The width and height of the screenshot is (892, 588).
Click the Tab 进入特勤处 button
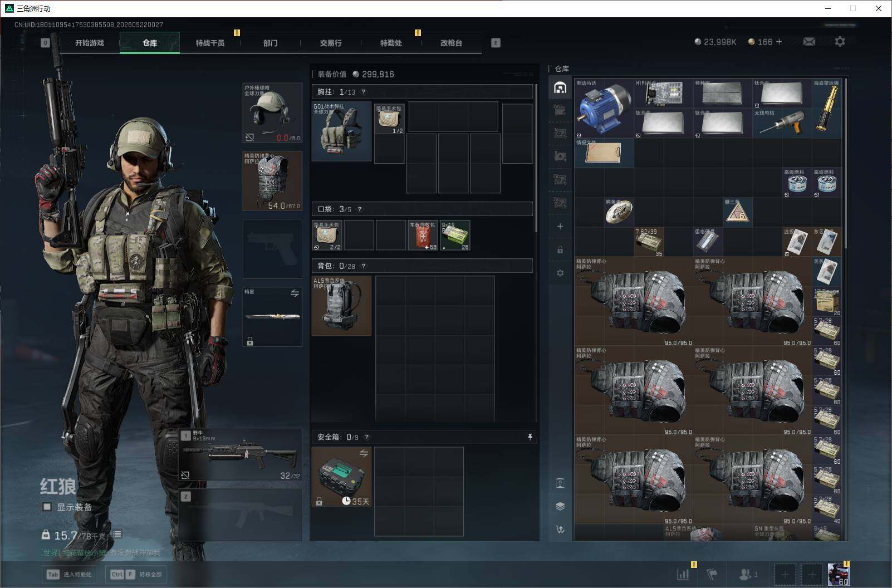click(69, 575)
